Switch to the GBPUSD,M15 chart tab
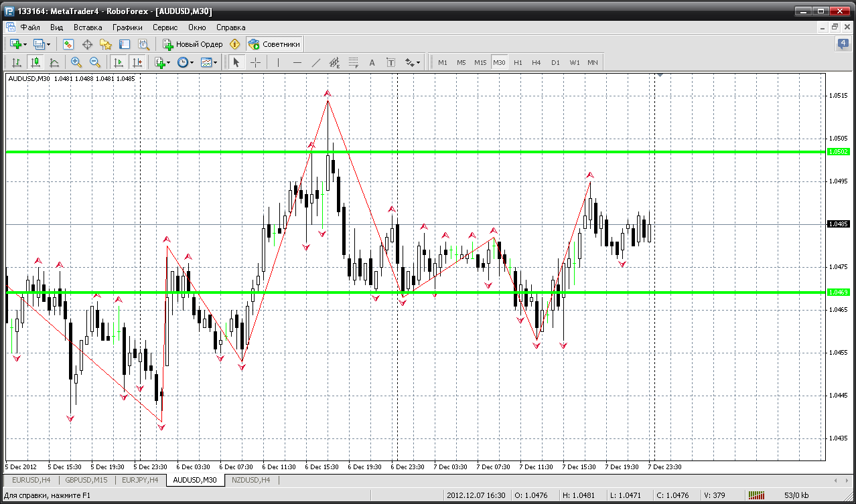Image resolution: width=856 pixels, height=504 pixels. [86, 480]
